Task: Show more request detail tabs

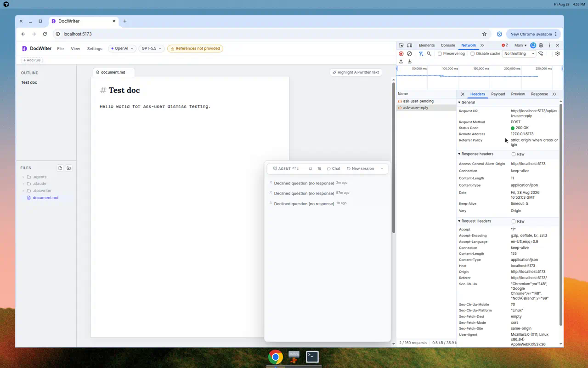Action: pyautogui.click(x=554, y=94)
